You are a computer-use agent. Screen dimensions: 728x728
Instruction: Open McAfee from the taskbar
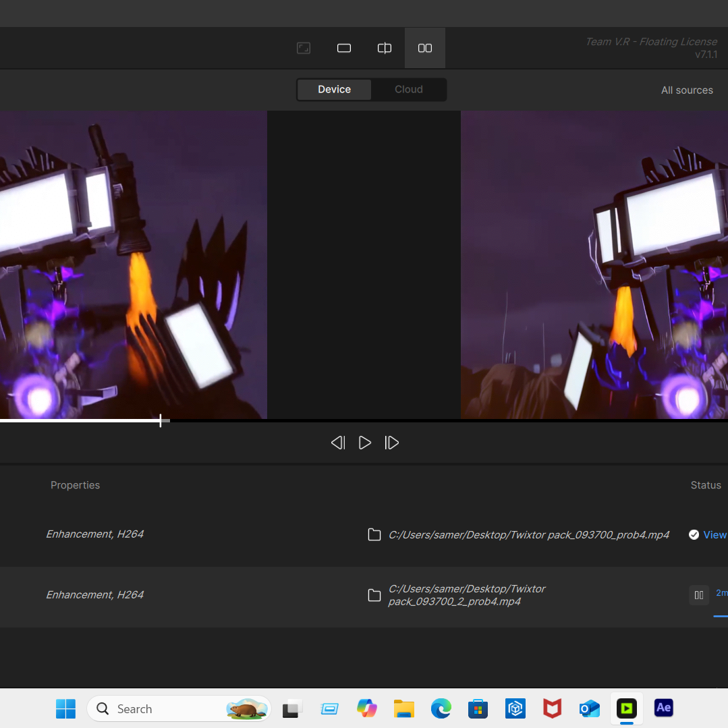pyautogui.click(x=552, y=709)
